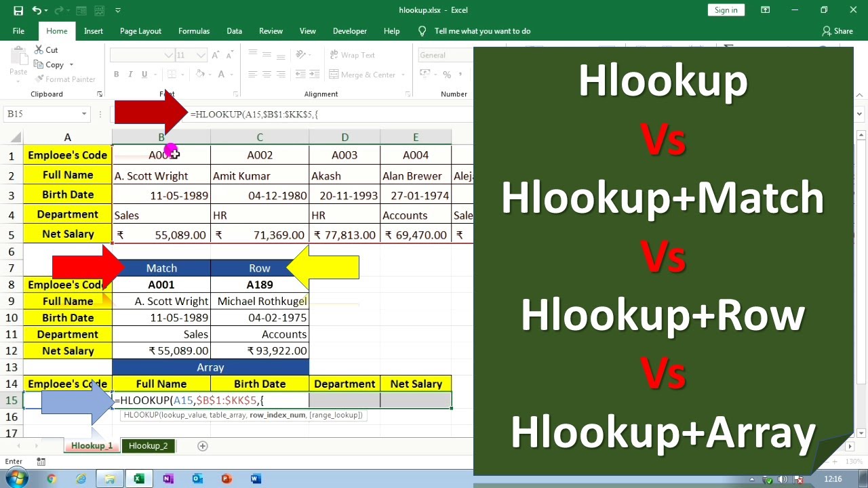Open Customize Quick Access Toolbar dropdown
The width and height of the screenshot is (868, 488).
pyautogui.click(x=118, y=10)
